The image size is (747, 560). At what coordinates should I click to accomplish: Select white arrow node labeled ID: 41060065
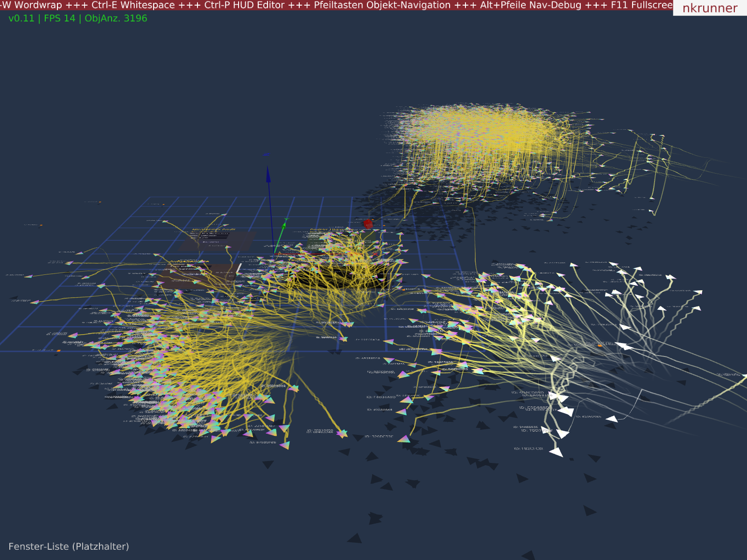coord(612,419)
